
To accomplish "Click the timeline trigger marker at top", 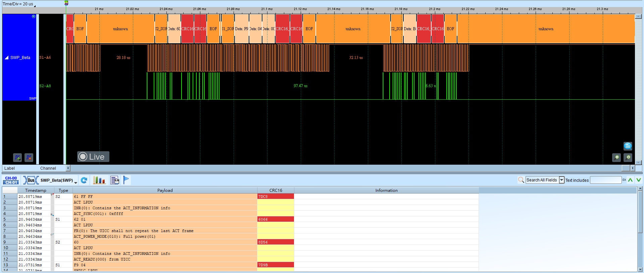I will [x=66, y=3].
